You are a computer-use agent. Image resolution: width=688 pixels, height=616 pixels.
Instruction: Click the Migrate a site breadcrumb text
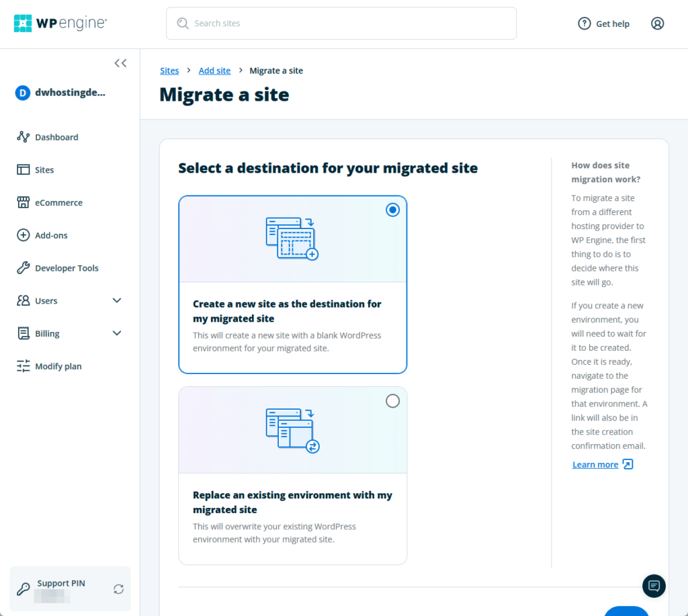[x=276, y=71]
